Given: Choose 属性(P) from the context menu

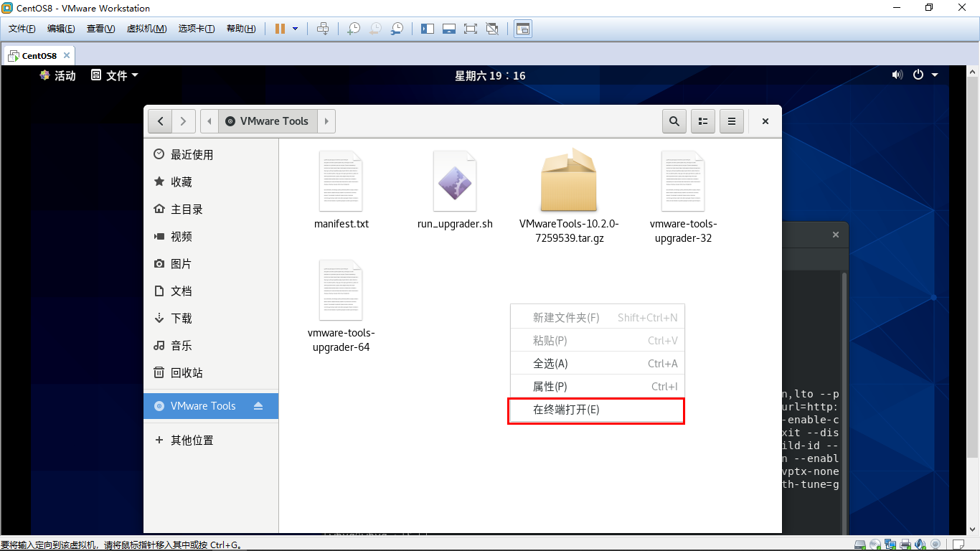Looking at the screenshot, I should [598, 387].
